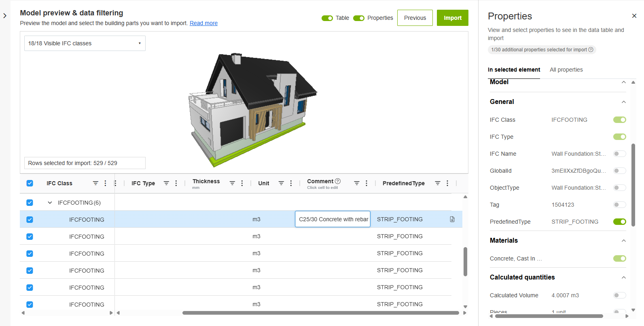Uncheck the highlighted IFCFOOTING row checkbox

(x=30, y=220)
